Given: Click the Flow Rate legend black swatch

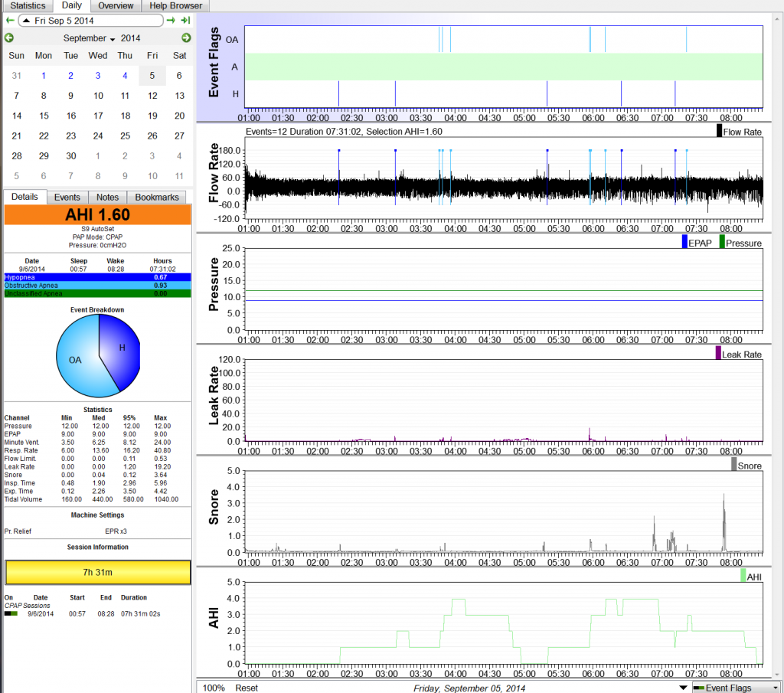Looking at the screenshot, I should 719,131.
